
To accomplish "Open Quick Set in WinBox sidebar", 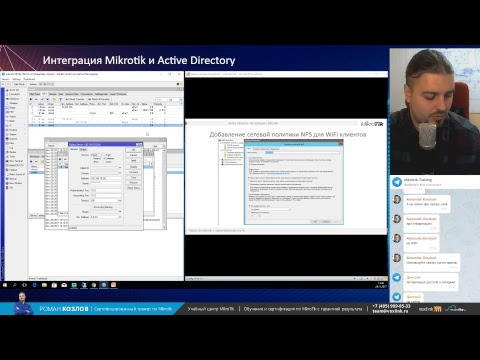I will point(14,90).
